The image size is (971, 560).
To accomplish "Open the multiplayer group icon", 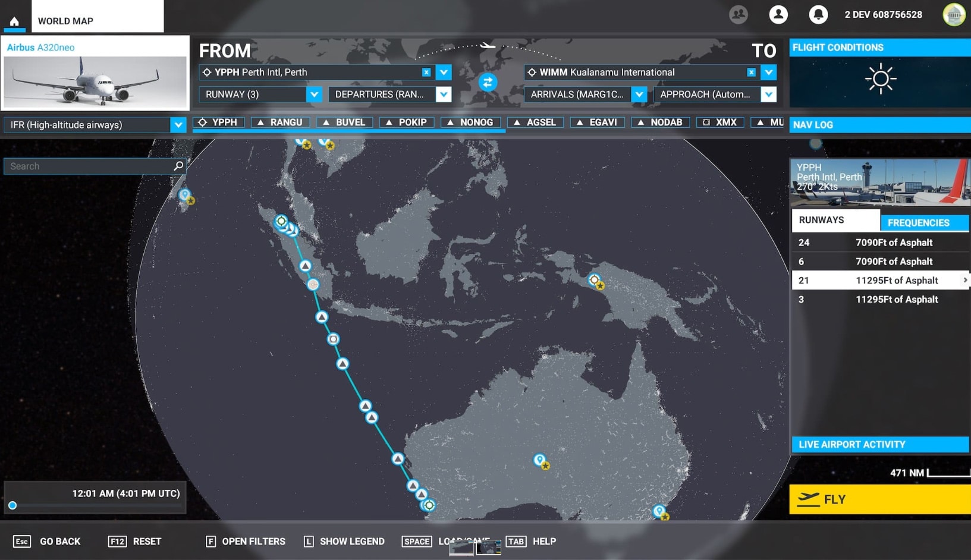I will pos(738,14).
